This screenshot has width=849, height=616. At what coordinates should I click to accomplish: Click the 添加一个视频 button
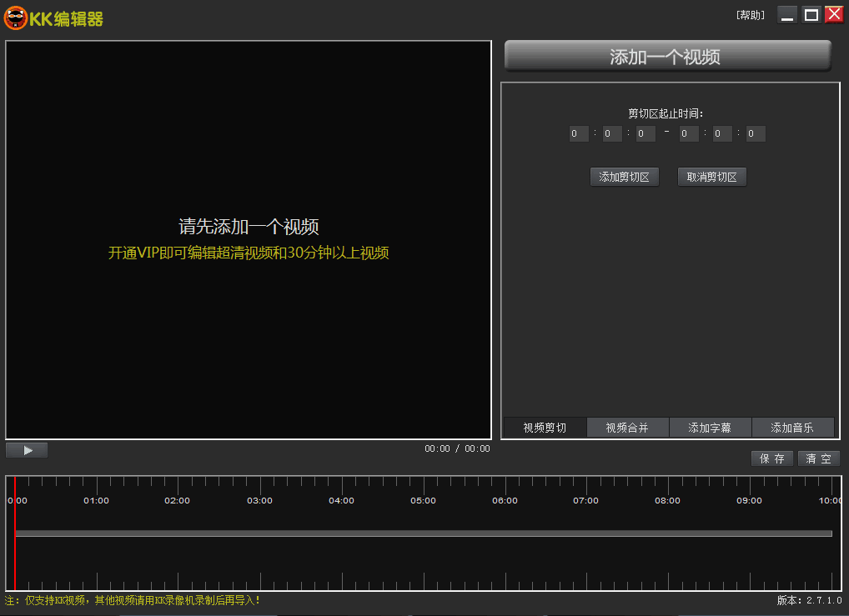668,56
